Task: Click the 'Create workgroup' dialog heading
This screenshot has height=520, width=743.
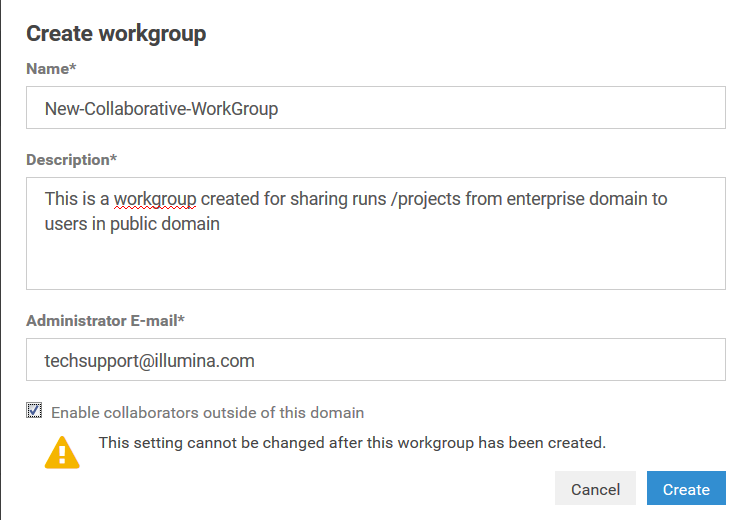Action: pyautogui.click(x=116, y=33)
